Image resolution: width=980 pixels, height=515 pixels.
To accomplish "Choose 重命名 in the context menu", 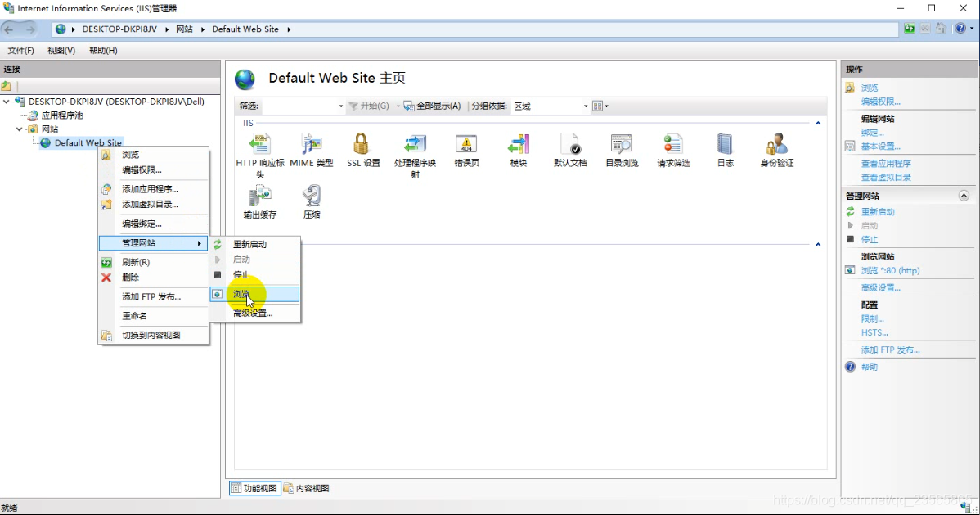I will coord(154,316).
